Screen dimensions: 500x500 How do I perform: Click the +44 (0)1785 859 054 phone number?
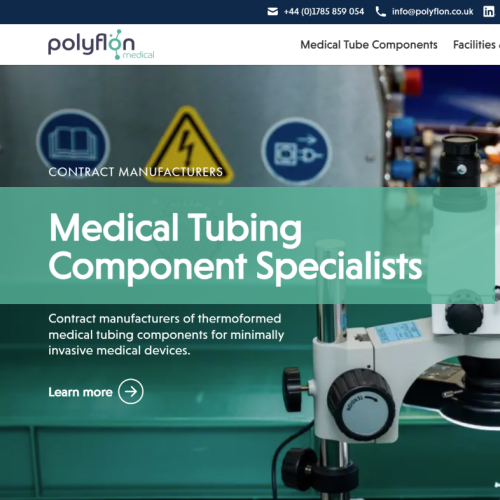[x=324, y=12]
